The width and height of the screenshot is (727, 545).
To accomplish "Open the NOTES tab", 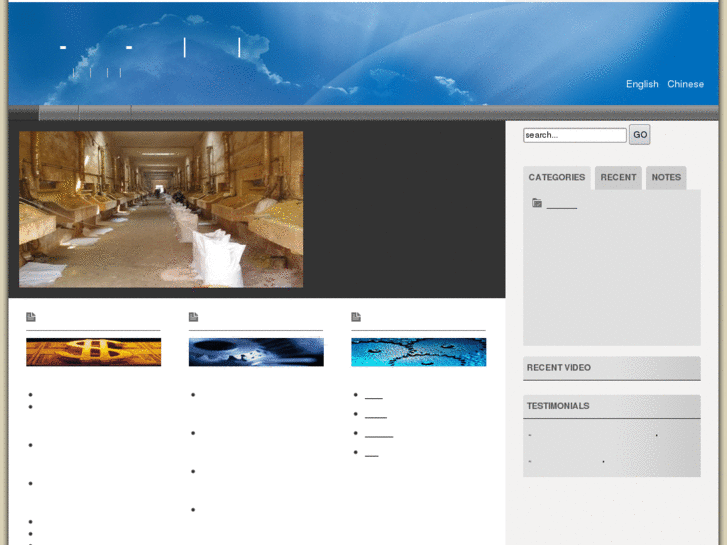I will 666,177.
